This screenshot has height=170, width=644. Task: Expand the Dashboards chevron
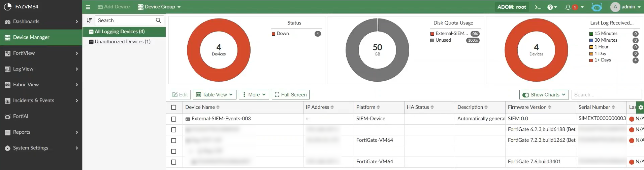[77, 22]
